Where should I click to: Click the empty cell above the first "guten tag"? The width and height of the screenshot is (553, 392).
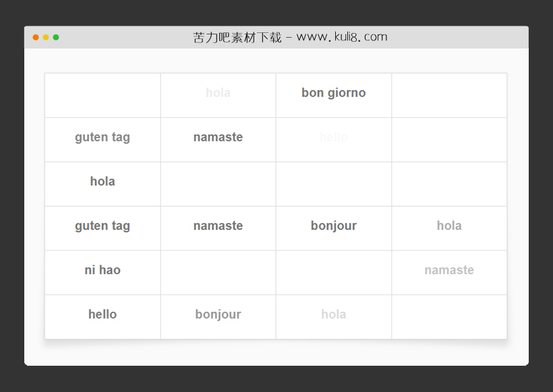click(103, 95)
